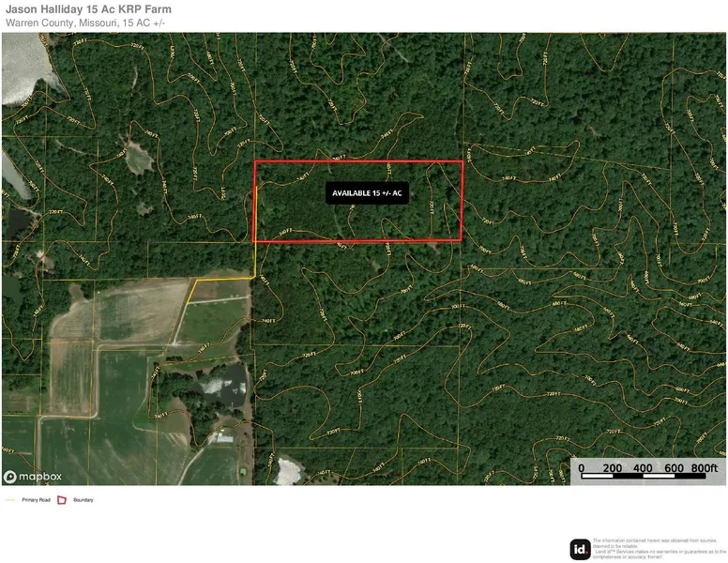
Task: Click the Land id logo badge
Action: [x=580, y=550]
